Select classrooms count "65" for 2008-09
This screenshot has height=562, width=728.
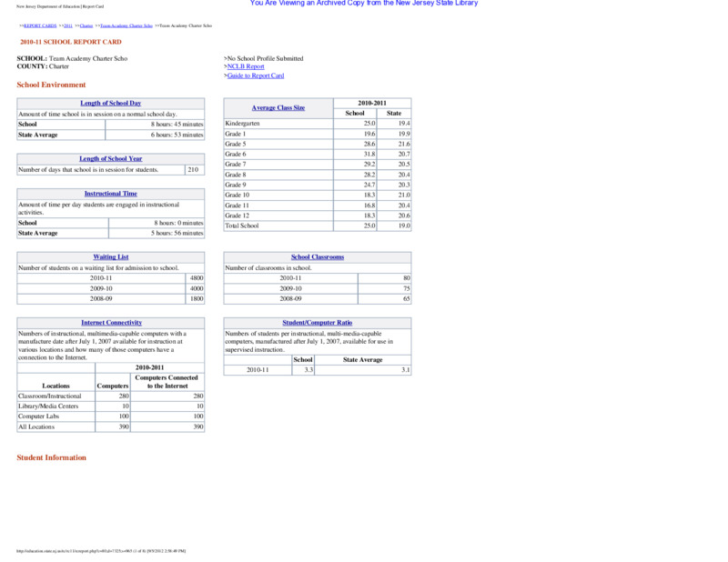pos(407,298)
